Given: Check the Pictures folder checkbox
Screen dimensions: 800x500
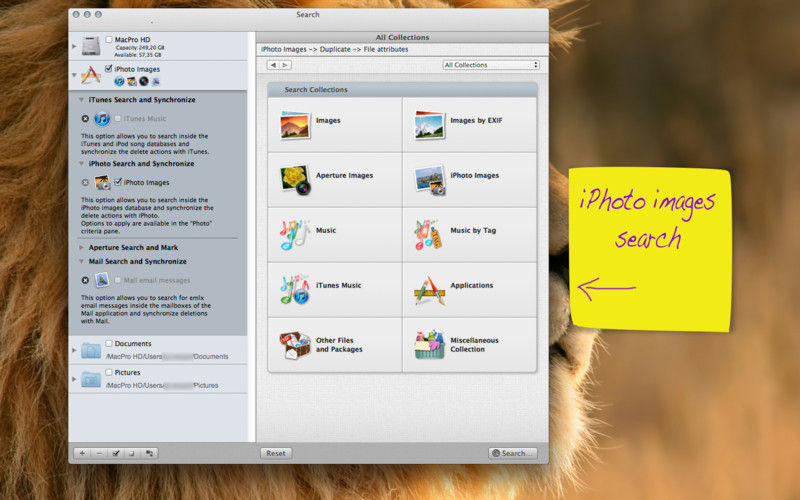Looking at the screenshot, I should 109,371.
